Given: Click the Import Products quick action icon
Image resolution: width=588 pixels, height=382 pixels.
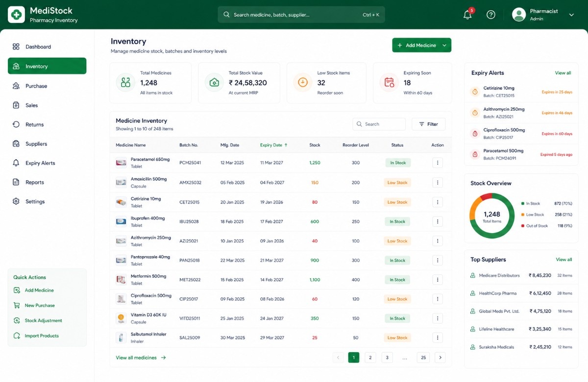Looking at the screenshot, I should click(17, 336).
